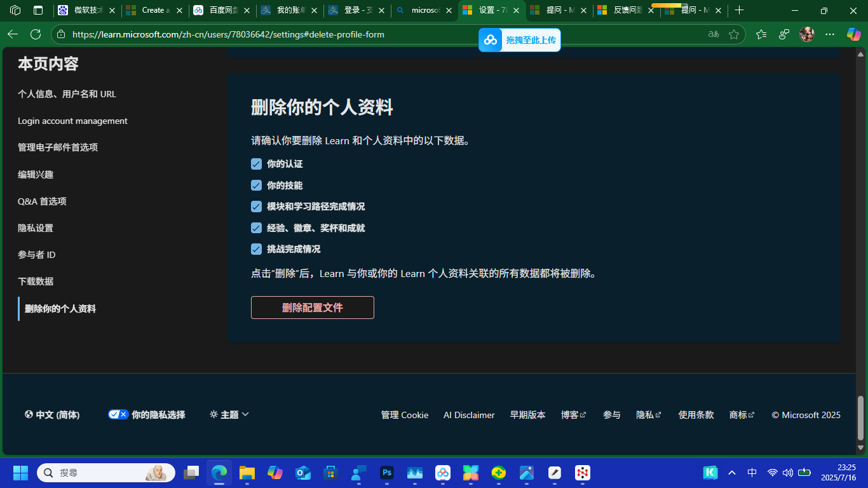Click the browser address bar URL
The image size is (868, 488).
[228, 34]
